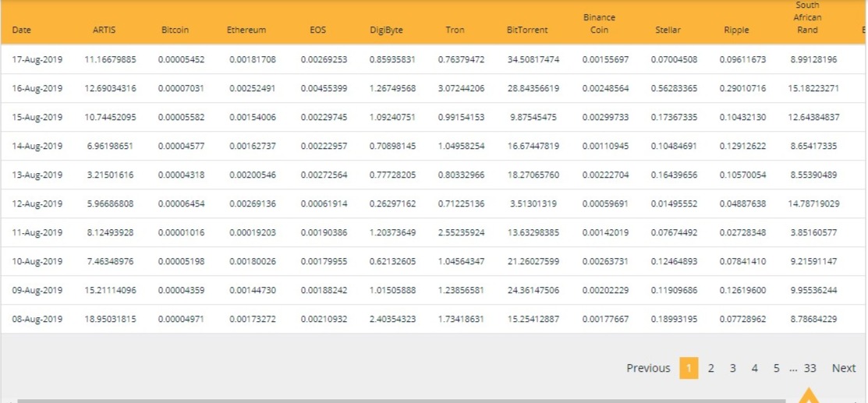Click BitTorrent value 34.50817474
The image size is (868, 403).
[533, 59]
